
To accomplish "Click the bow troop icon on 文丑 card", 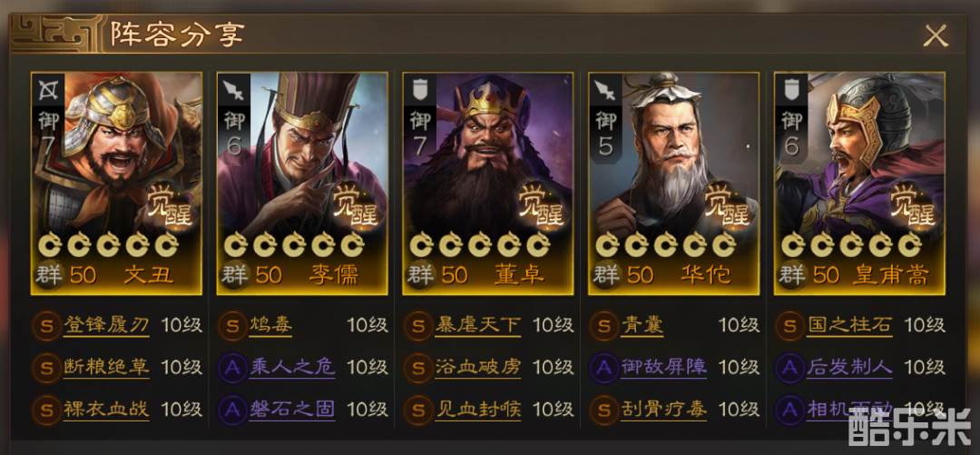I will 48,90.
